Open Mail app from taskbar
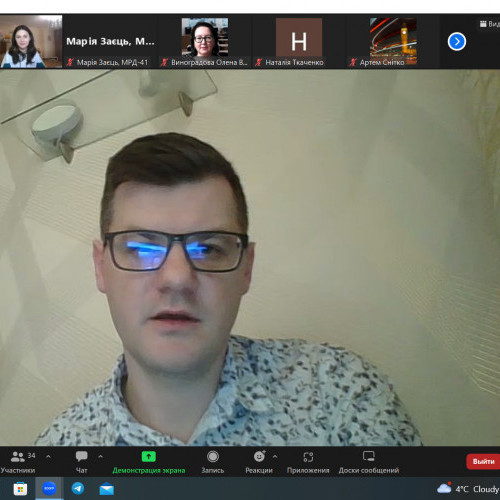The height and width of the screenshot is (500, 500). [x=107, y=489]
